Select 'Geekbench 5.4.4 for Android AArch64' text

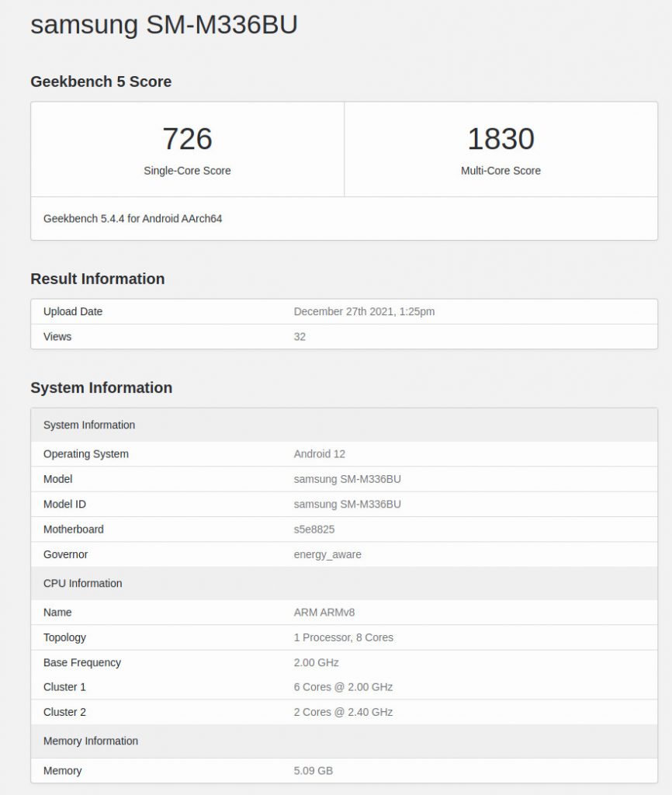[x=133, y=218]
